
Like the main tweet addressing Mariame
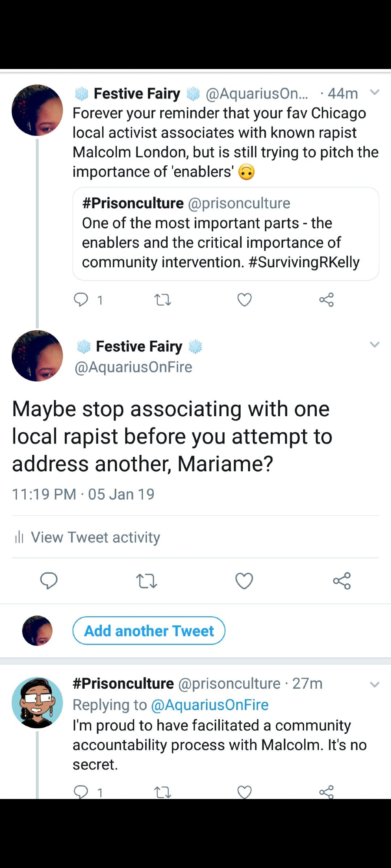pyautogui.click(x=244, y=581)
